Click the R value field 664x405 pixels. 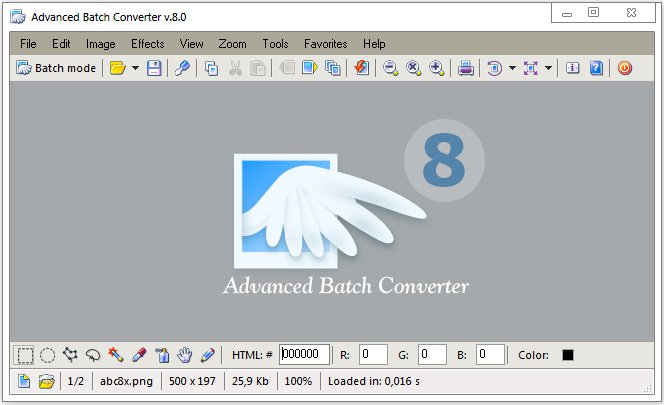[x=374, y=354]
